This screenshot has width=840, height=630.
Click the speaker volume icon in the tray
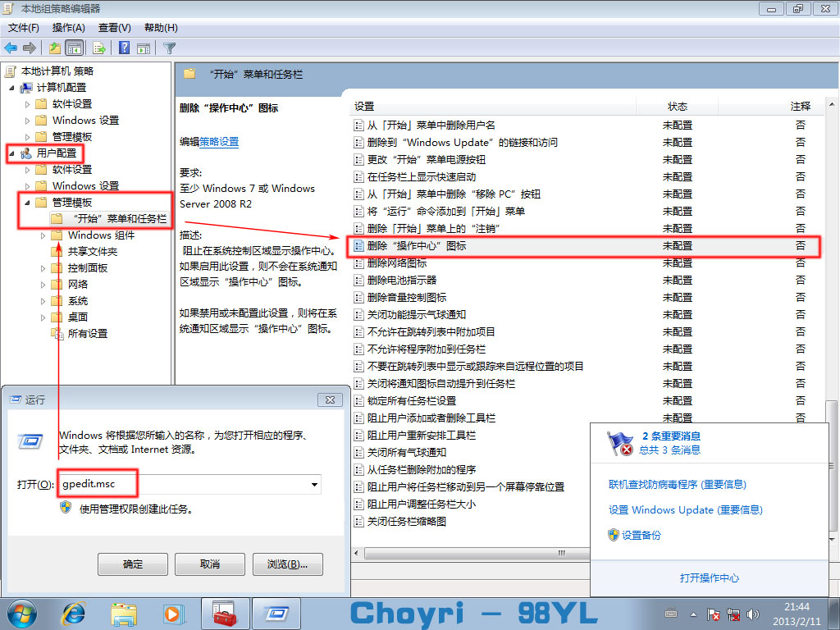pos(753,614)
